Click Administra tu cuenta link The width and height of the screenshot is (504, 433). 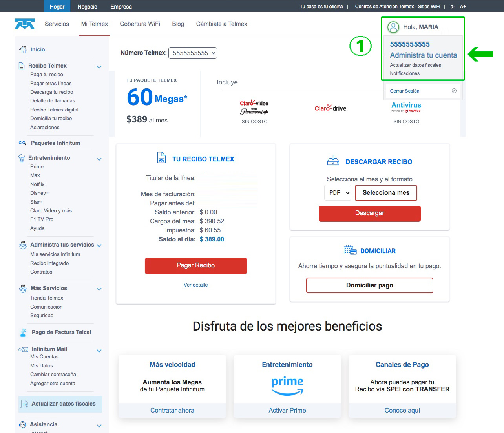(424, 55)
